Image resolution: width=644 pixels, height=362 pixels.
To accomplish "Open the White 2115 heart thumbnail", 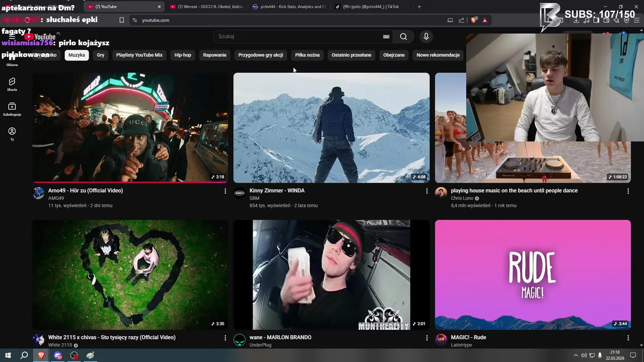I will pos(130,275).
